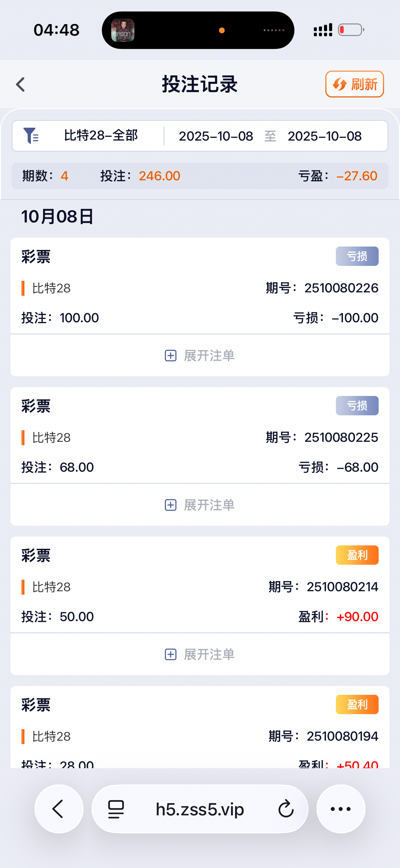The width and height of the screenshot is (400, 868).
Task: Select the end date field after 至
Action: tap(324, 136)
